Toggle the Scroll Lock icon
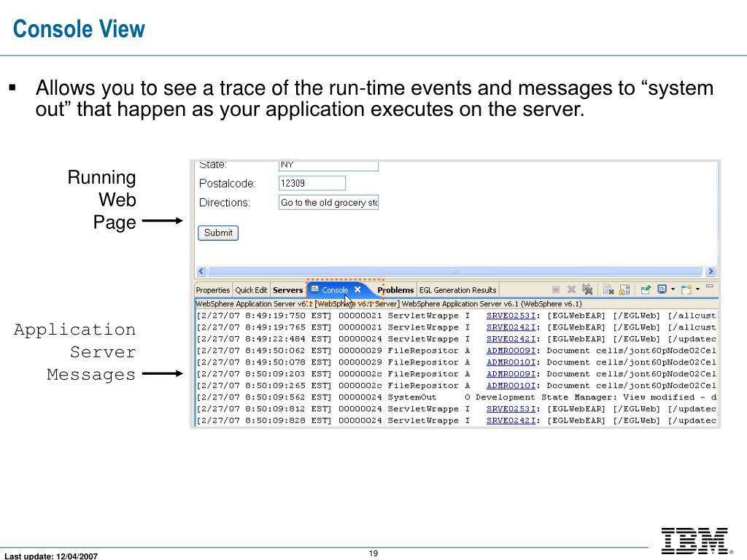Screen dimensions: 747x560 coord(624,289)
